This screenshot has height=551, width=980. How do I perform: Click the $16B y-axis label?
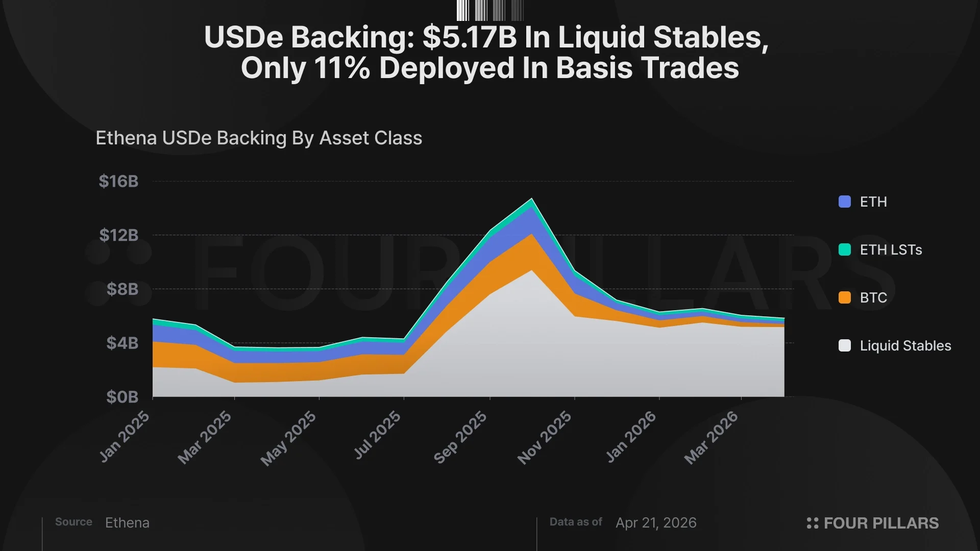(x=118, y=181)
